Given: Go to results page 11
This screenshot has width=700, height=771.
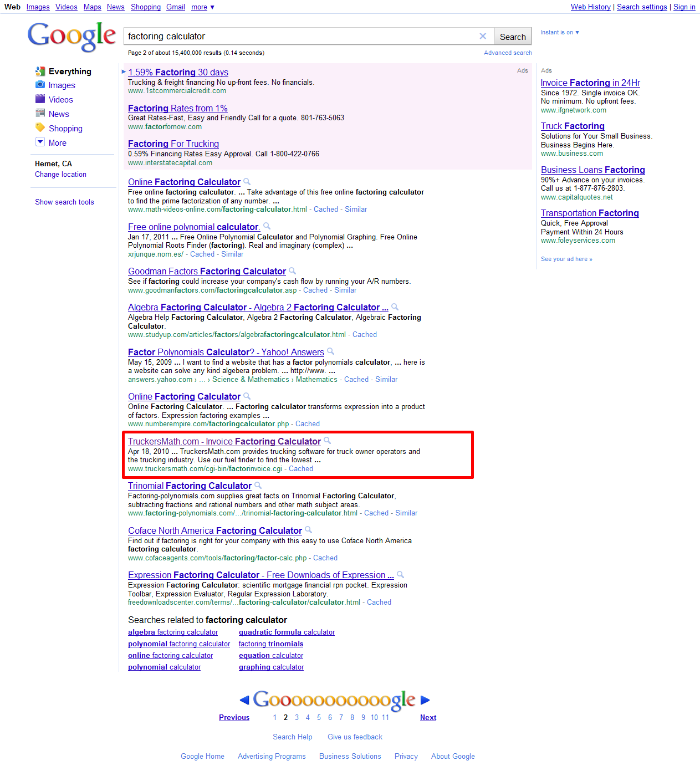Looking at the screenshot, I should (x=385, y=717).
